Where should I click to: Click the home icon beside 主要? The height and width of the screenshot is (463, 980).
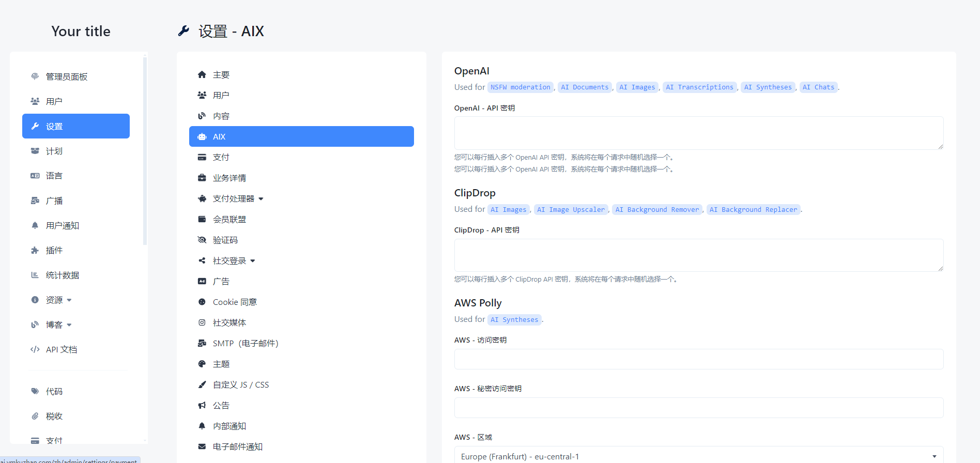[x=202, y=74]
